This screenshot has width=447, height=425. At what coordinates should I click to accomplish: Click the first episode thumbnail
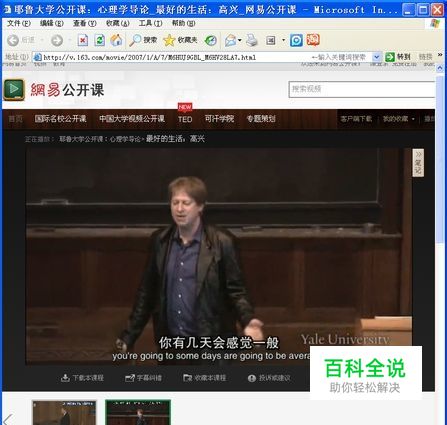point(64,413)
